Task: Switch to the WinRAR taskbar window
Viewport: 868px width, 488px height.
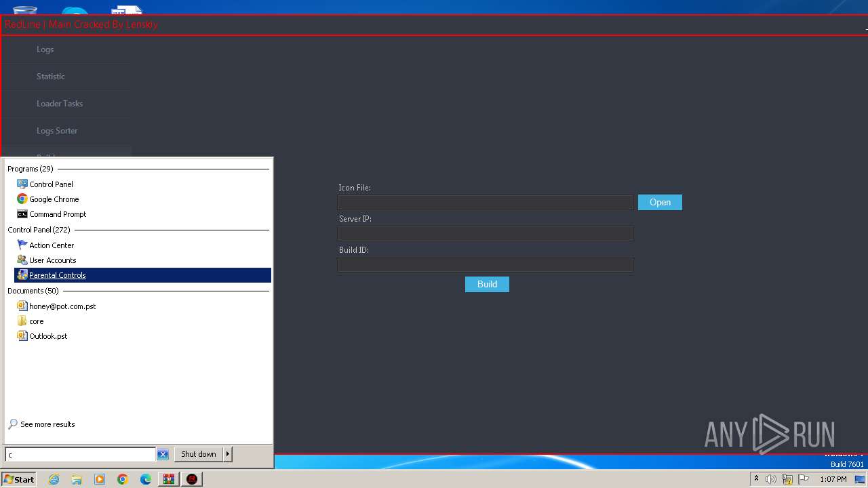Action: [169, 479]
